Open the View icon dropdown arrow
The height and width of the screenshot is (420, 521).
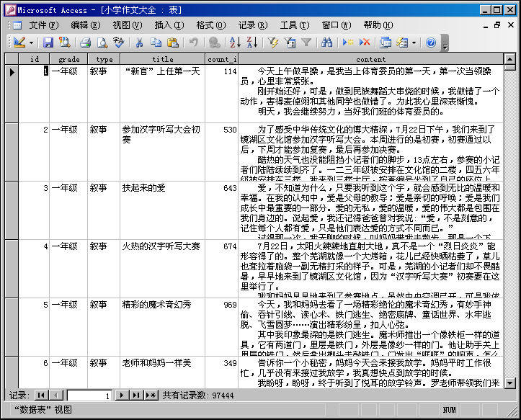coord(31,43)
